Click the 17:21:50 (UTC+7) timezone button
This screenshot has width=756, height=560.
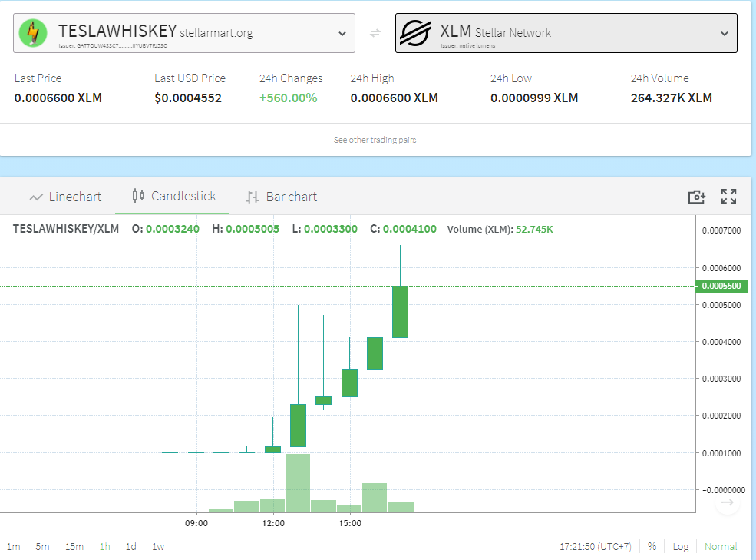pos(595,546)
